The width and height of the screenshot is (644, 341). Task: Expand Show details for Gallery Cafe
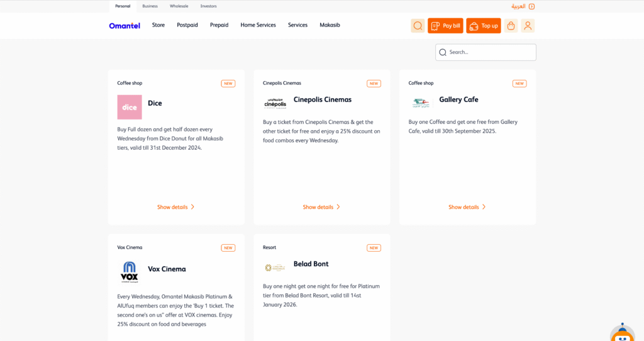coord(467,207)
